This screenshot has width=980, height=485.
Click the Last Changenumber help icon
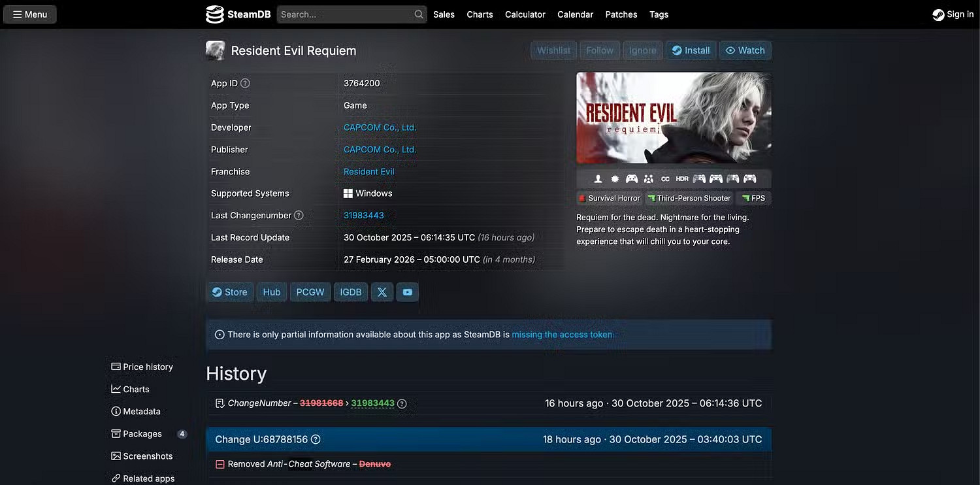[x=299, y=215]
